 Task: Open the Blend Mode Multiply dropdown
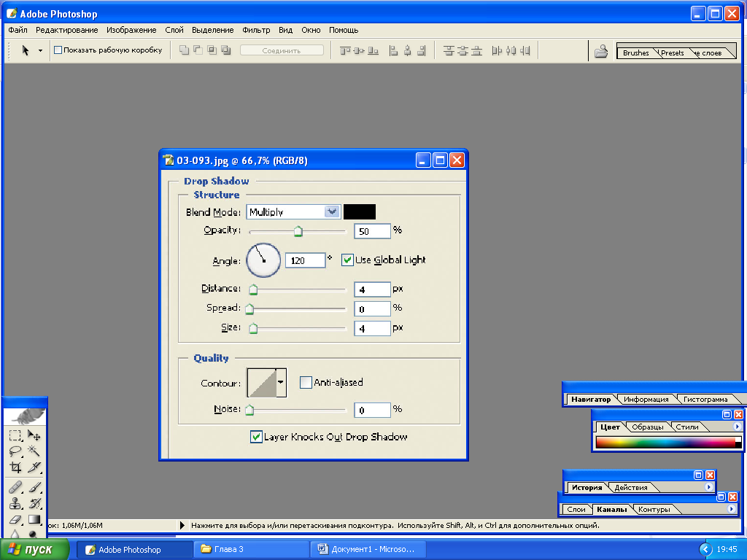coord(332,212)
